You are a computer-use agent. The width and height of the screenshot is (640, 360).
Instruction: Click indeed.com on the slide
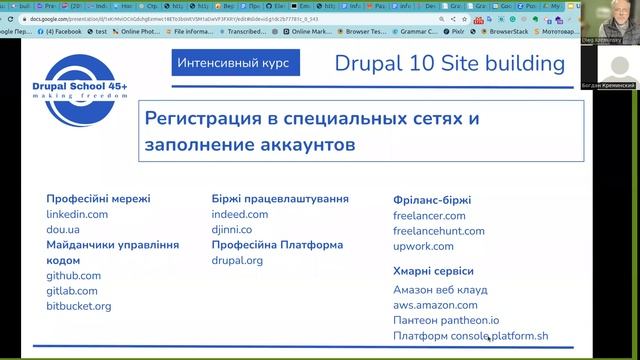coord(240,214)
